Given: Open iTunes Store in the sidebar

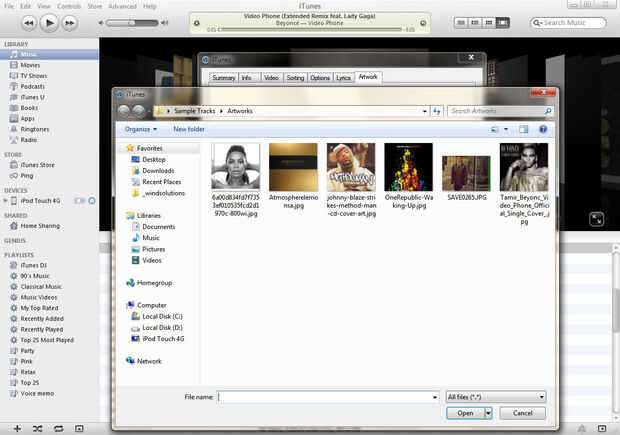Looking at the screenshot, I should pyautogui.click(x=38, y=165).
